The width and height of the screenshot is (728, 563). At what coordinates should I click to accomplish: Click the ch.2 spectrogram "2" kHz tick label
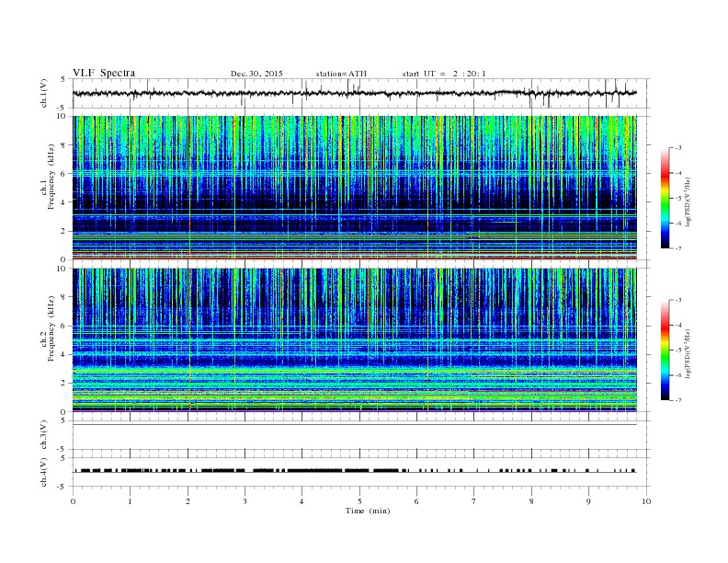pyautogui.click(x=64, y=384)
